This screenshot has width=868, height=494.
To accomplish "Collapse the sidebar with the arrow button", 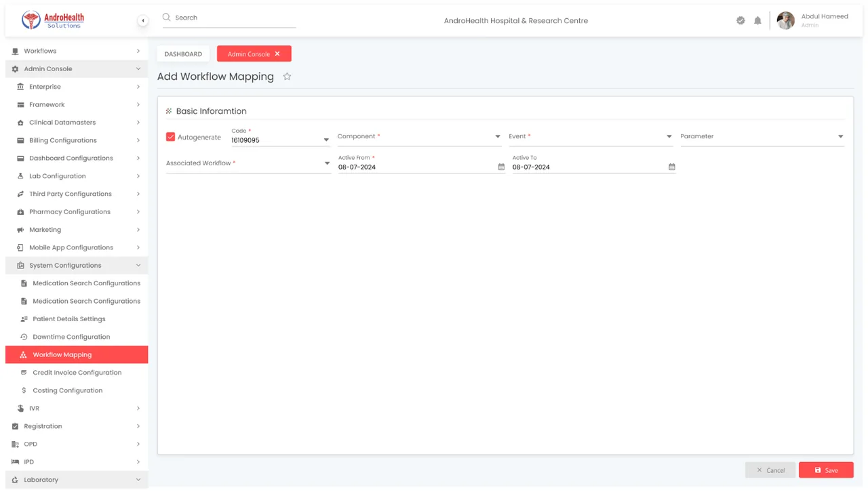I will (143, 21).
